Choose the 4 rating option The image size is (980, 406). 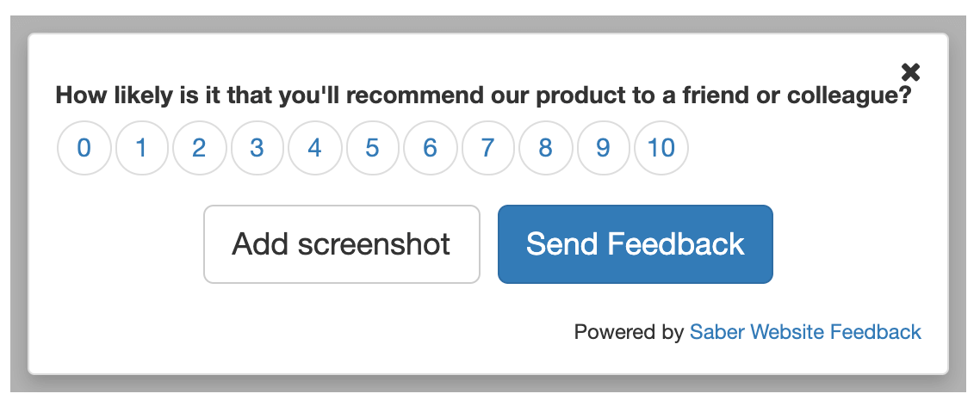click(x=315, y=149)
